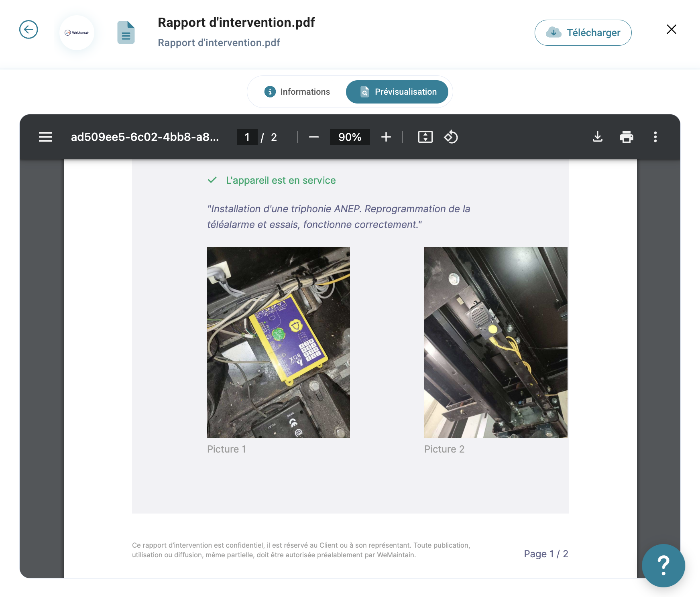Switch to the Informations tab
The height and width of the screenshot is (597, 700).
click(297, 92)
